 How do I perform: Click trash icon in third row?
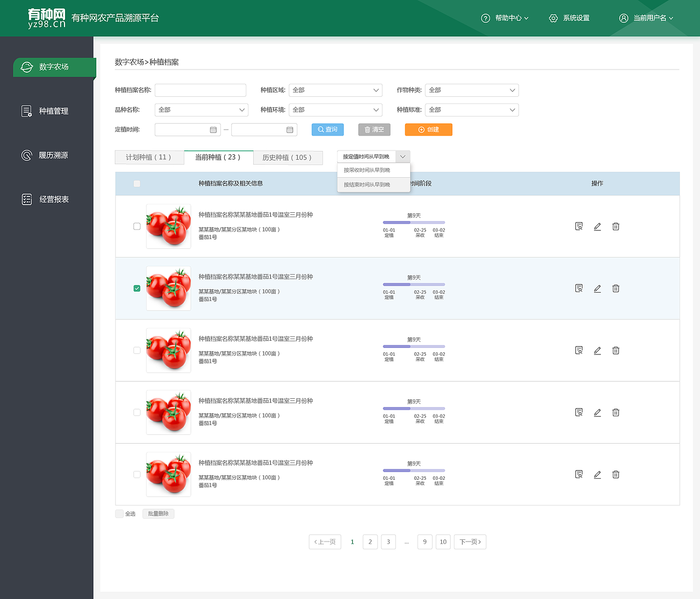coord(616,350)
